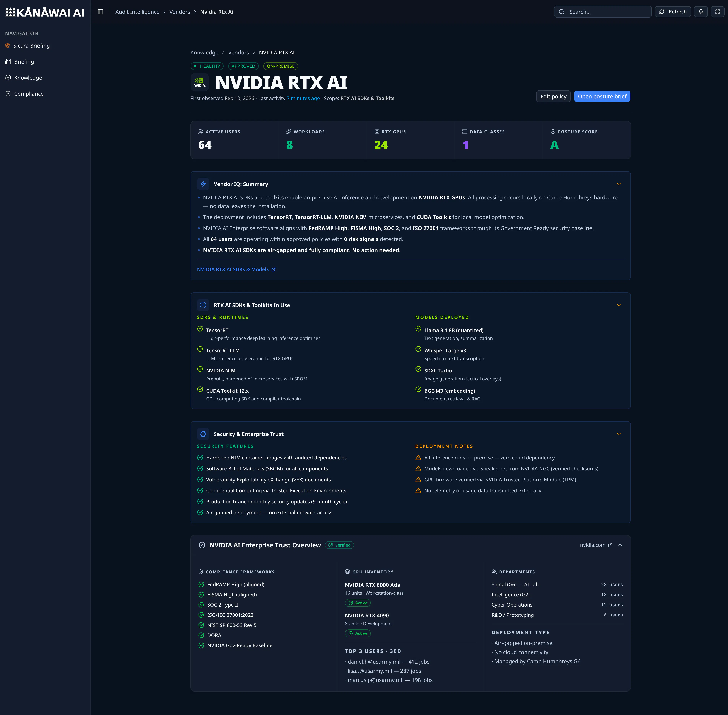Image resolution: width=728 pixels, height=715 pixels.
Task: Click the NVIDIA RTX 6000 Ada entry
Action: 373,585
